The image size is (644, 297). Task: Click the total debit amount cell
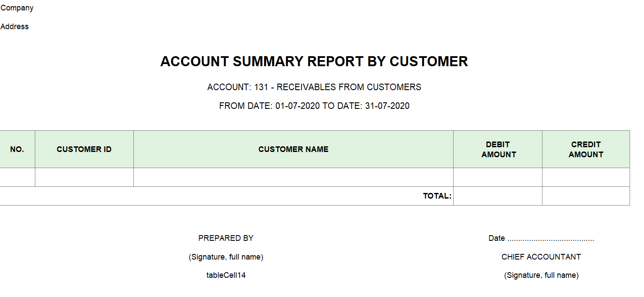pos(498,196)
